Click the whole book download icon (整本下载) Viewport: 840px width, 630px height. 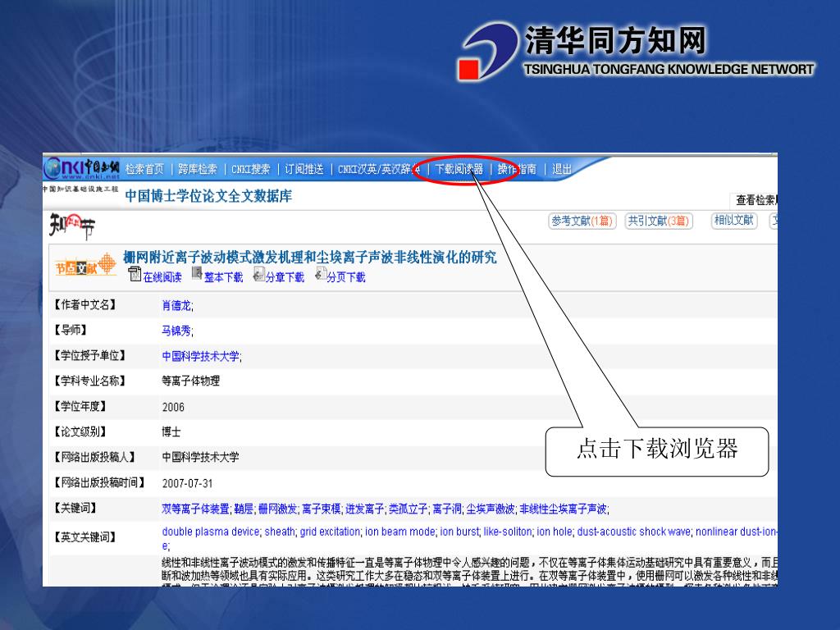tap(197, 273)
